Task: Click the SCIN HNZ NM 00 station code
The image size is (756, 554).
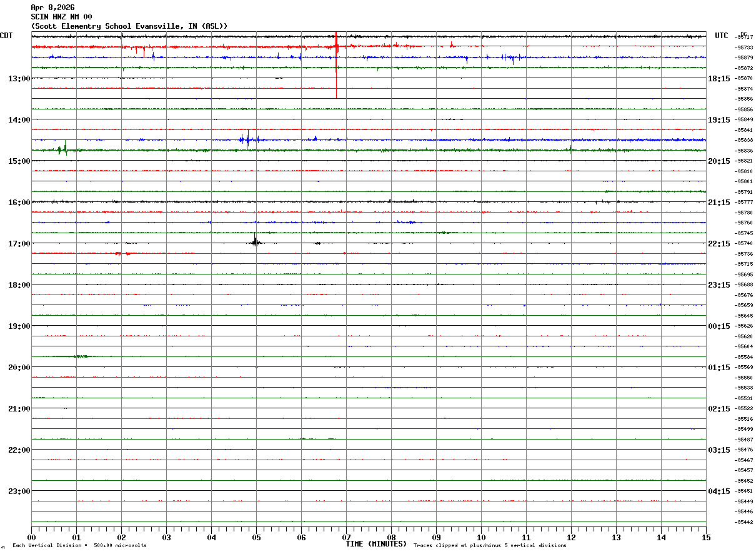Action: [x=61, y=17]
